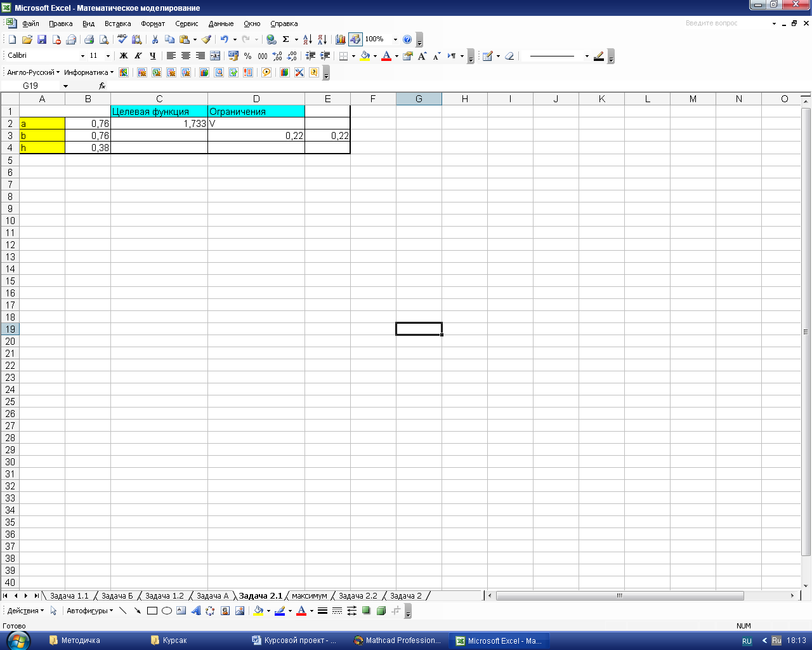Expand the Действия menu
This screenshot has height=650, width=812.
pyautogui.click(x=26, y=611)
